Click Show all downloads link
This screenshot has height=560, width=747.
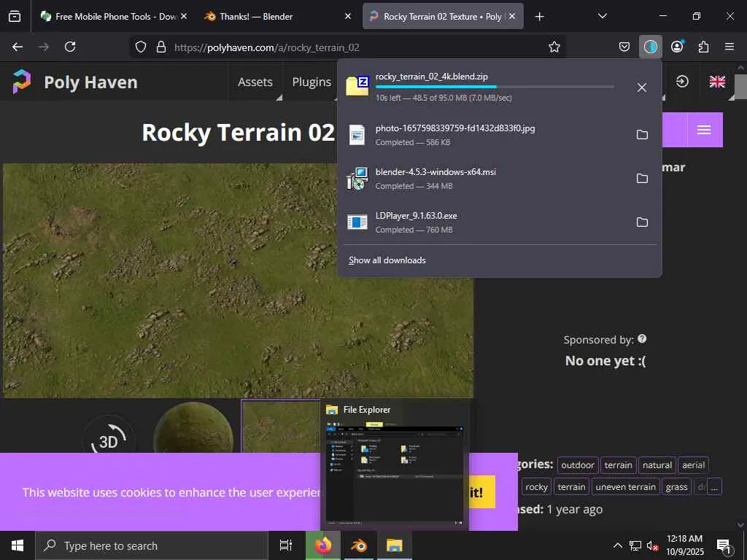click(x=387, y=260)
